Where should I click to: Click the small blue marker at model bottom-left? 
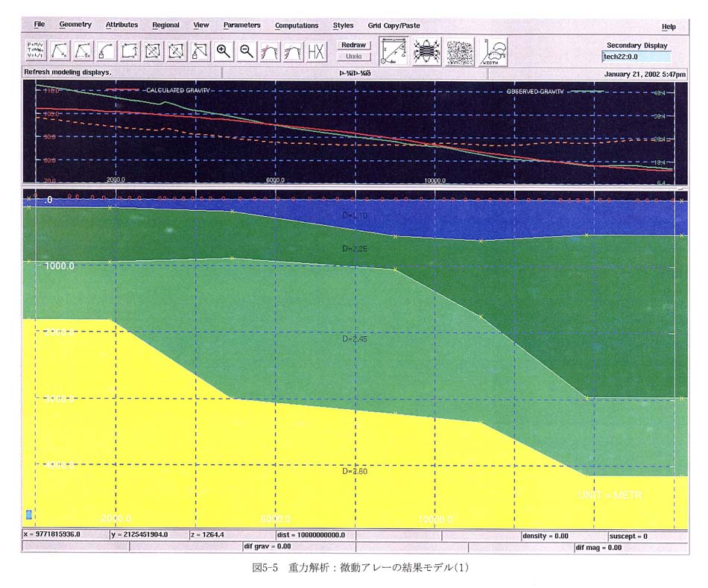29,515
